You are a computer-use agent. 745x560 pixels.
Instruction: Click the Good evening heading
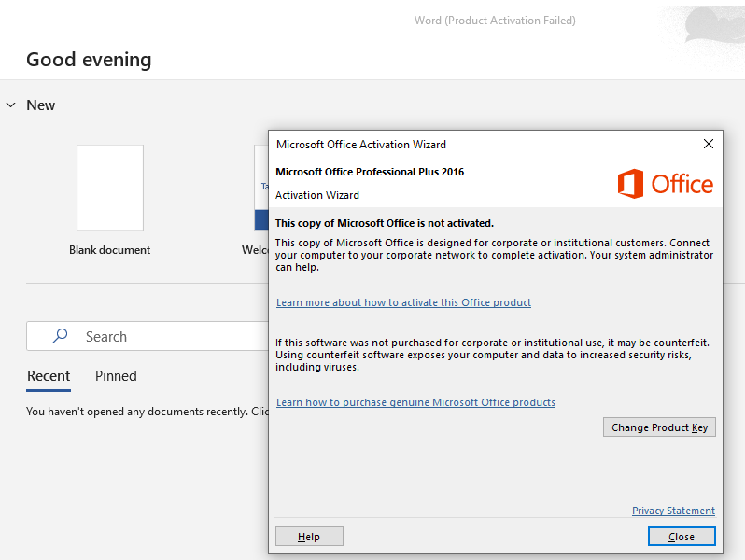pos(89,60)
